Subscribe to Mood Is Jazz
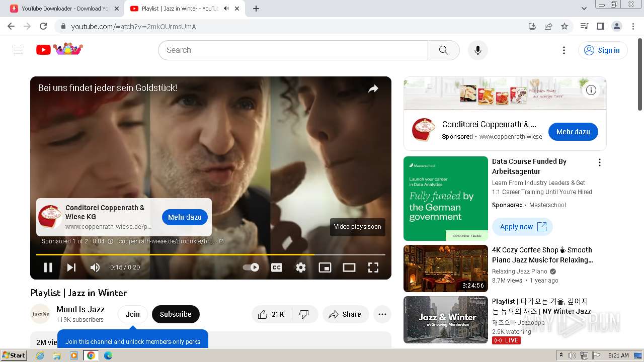This screenshot has height=362, width=644. [176, 314]
